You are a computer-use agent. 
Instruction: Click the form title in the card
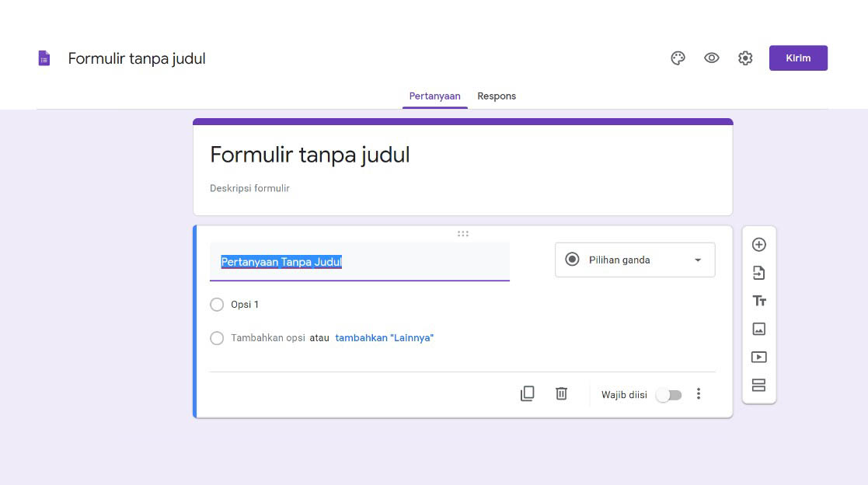(x=309, y=155)
